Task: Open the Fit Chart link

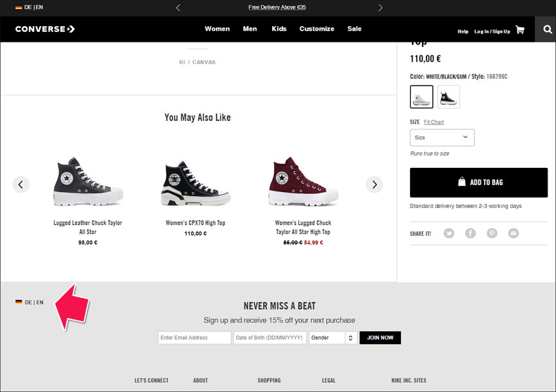Action: (434, 122)
